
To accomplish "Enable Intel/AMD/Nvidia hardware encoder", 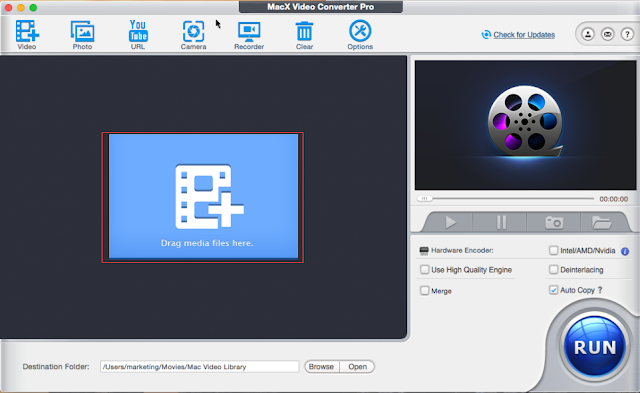I will pos(553,250).
